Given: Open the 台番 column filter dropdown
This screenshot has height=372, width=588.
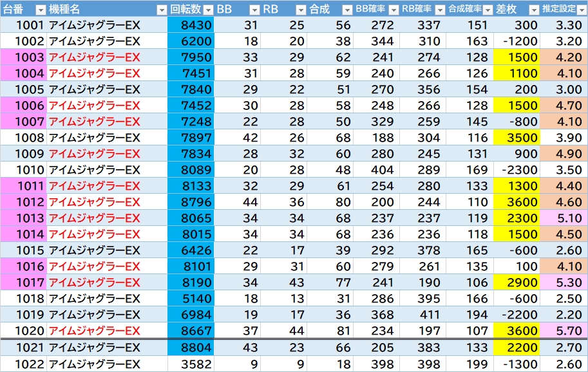Looking at the screenshot, I should click(41, 10).
